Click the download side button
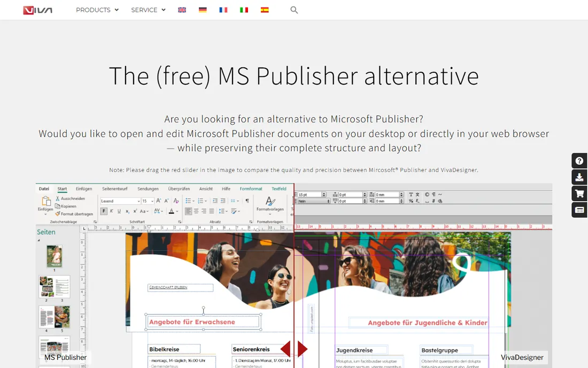 (x=579, y=178)
